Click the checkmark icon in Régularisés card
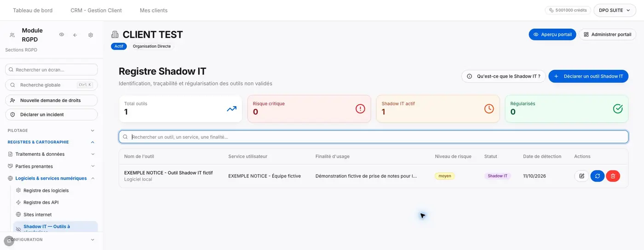This screenshot has height=250, width=644. click(618, 109)
